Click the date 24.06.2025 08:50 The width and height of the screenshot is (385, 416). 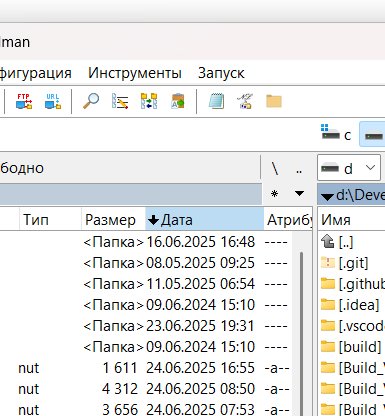[x=200, y=389]
